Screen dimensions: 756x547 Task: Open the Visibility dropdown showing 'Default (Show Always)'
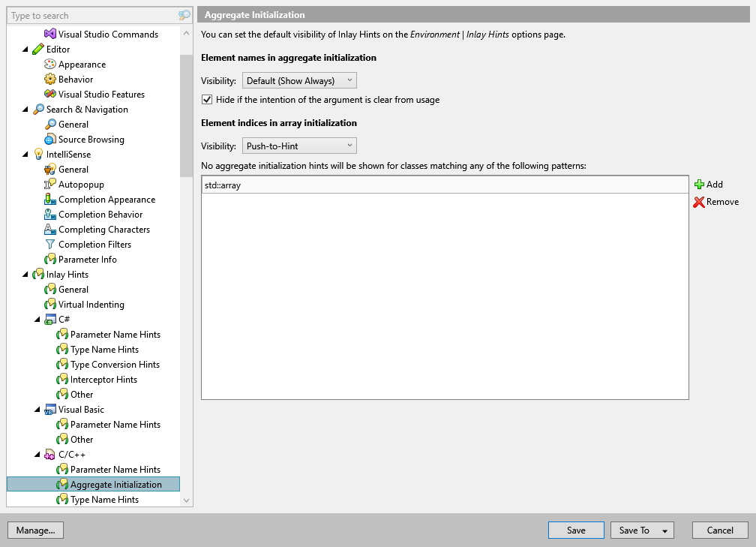click(298, 80)
